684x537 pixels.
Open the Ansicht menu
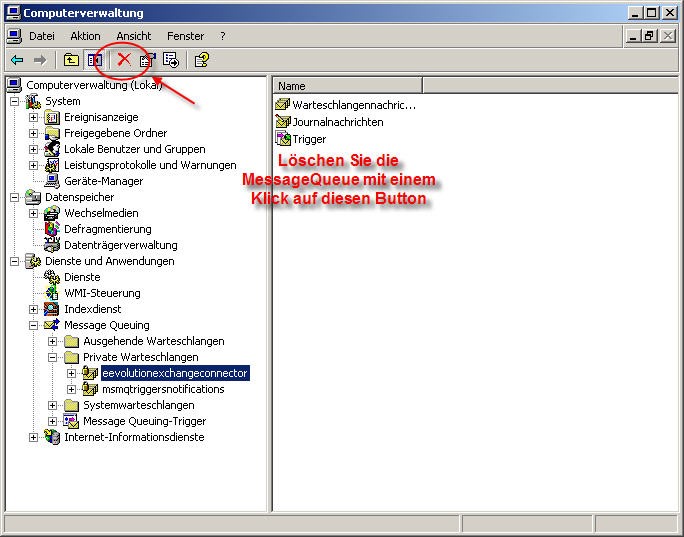coord(133,36)
